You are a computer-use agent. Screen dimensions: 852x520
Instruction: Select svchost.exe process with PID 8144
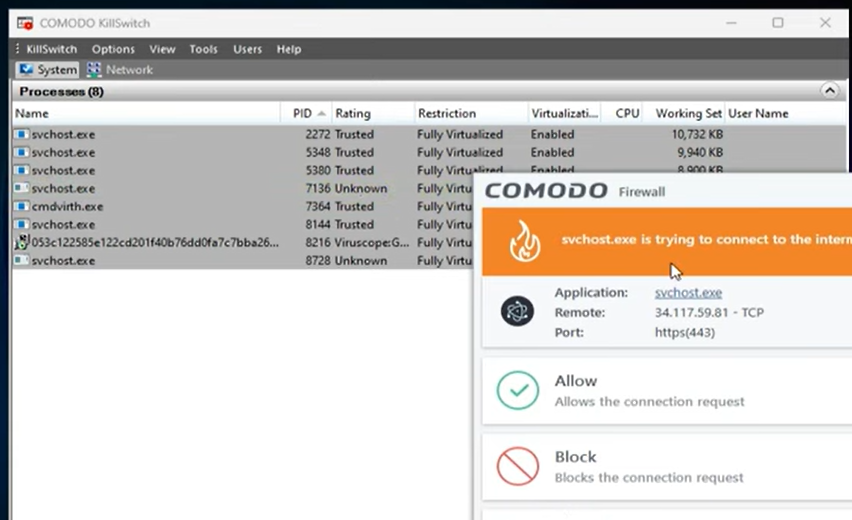tap(242, 224)
